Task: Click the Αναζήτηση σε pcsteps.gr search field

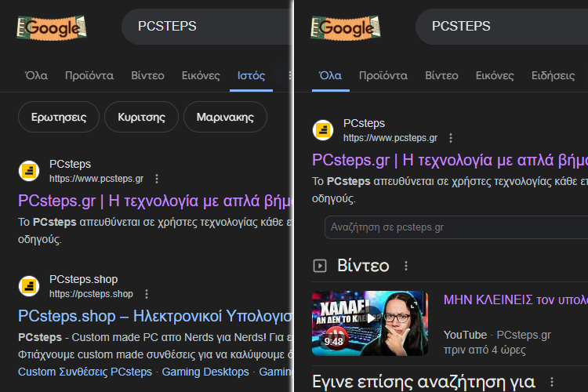Action: click(456, 227)
